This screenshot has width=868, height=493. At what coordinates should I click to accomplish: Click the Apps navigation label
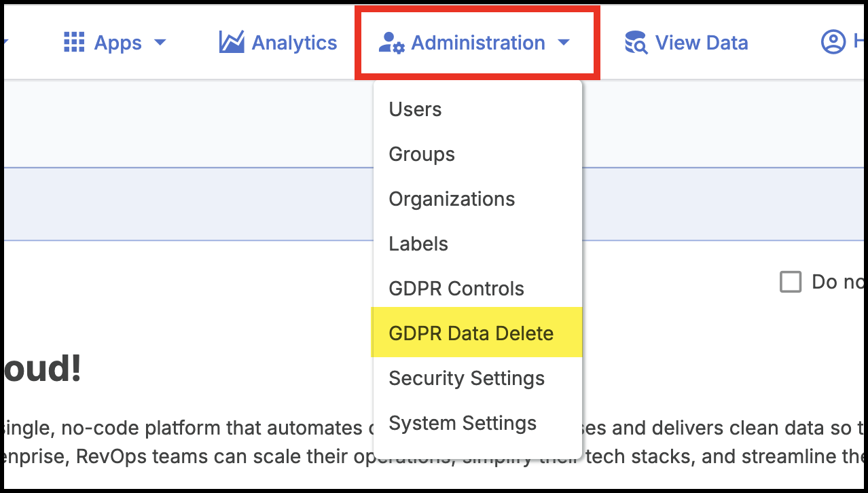[117, 42]
